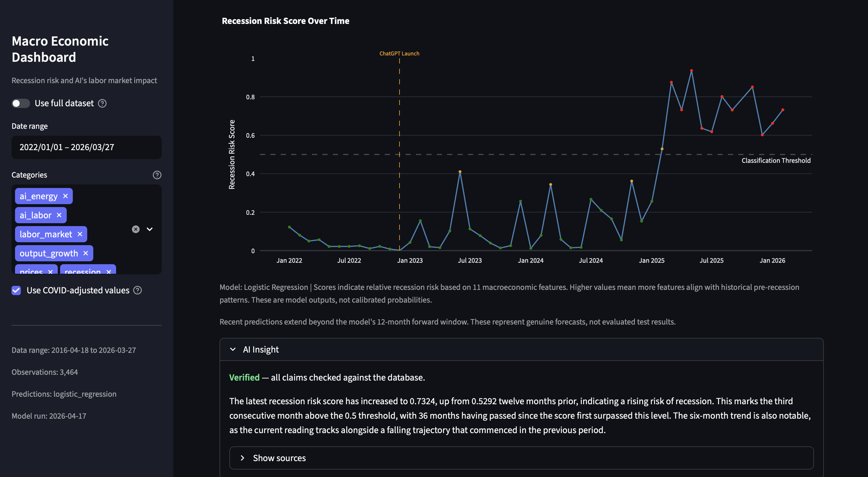Image resolution: width=868 pixels, height=477 pixels.
Task: Click the Recession Risk Score y-axis title
Action: tap(232, 155)
